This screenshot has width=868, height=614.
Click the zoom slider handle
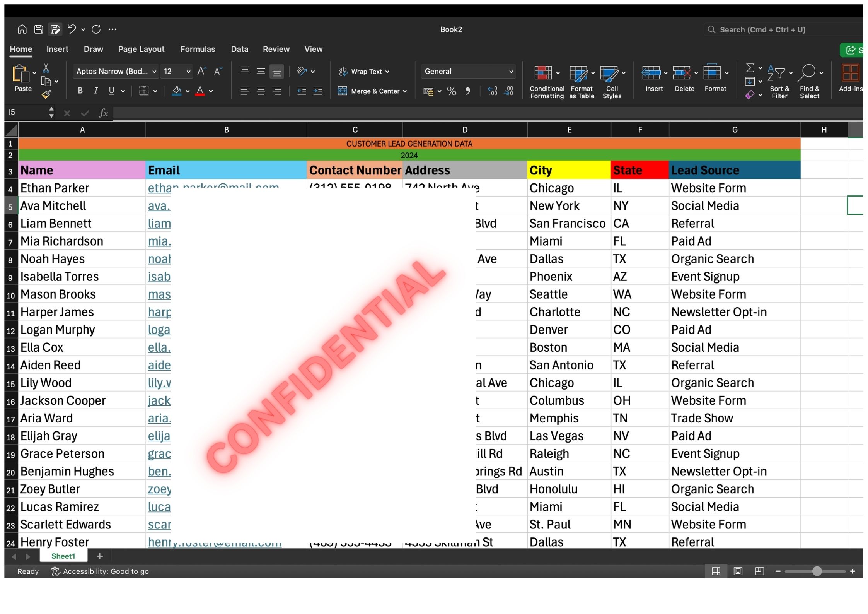(x=817, y=571)
